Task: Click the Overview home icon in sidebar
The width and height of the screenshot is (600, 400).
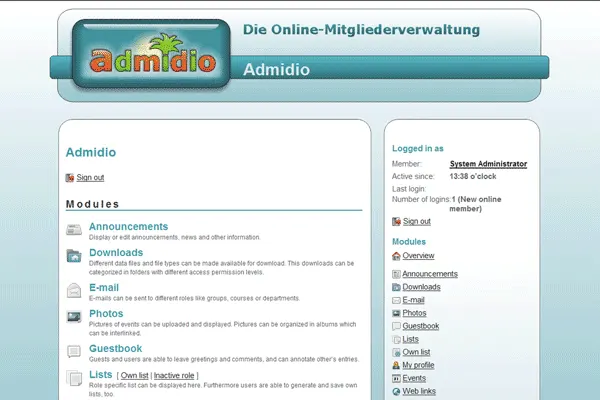Action: click(x=396, y=256)
